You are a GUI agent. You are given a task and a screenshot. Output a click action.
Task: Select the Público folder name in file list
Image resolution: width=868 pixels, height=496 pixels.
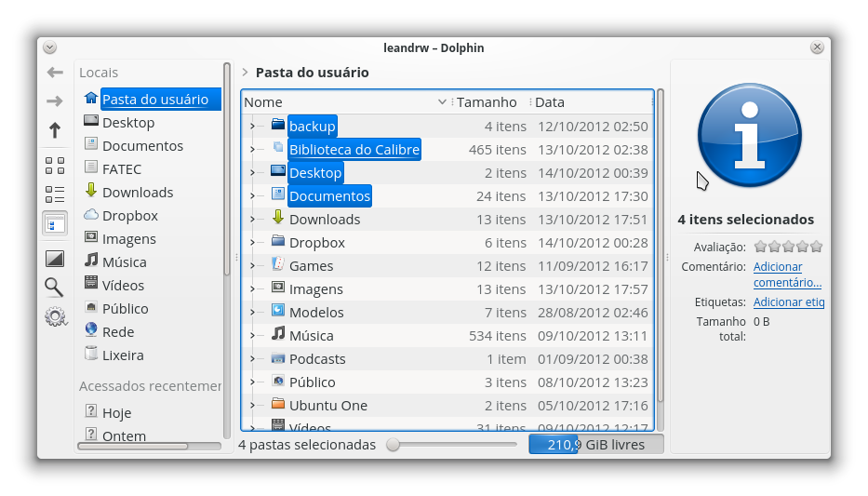[x=313, y=382]
